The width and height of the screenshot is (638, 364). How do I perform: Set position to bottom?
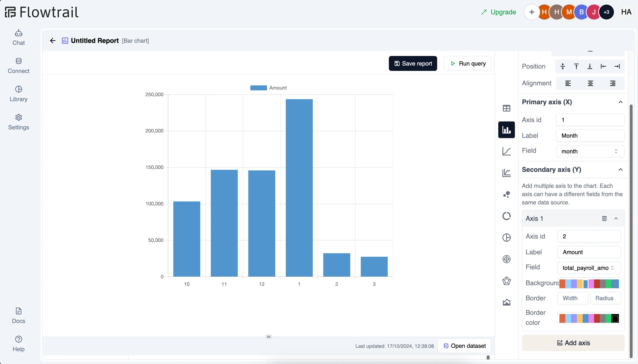coord(590,66)
